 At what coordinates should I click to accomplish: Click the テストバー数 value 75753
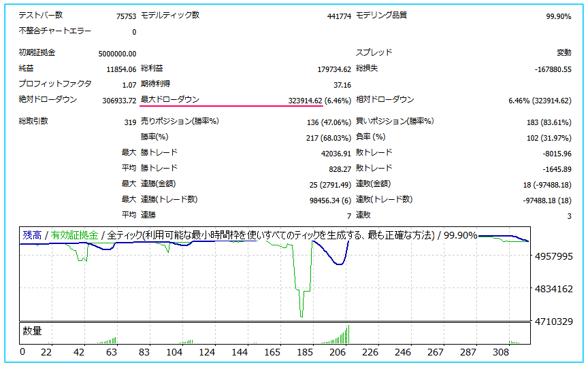[x=126, y=16]
